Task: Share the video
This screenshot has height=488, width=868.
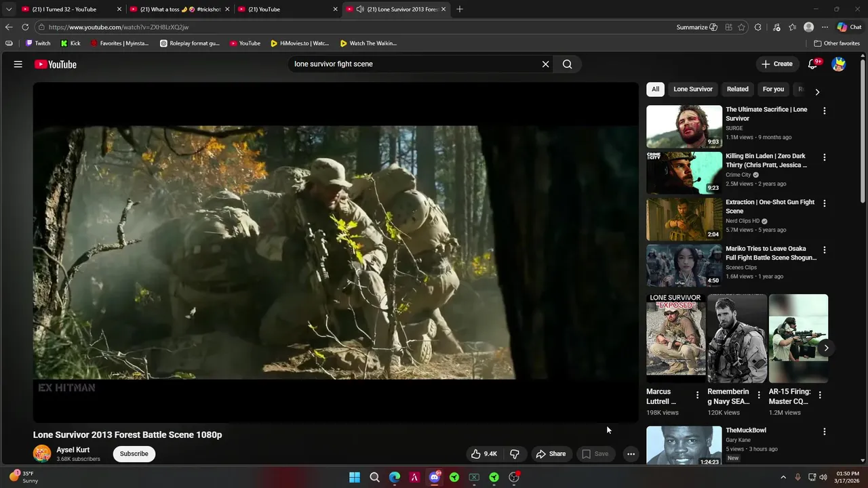Action: pyautogui.click(x=551, y=454)
